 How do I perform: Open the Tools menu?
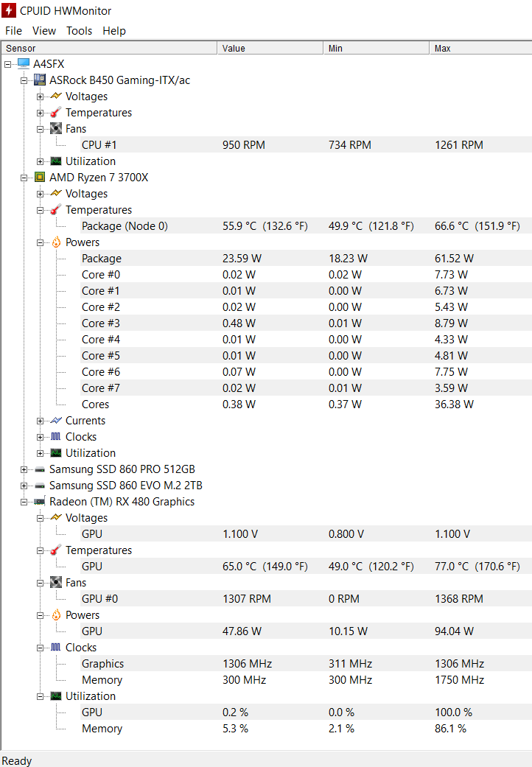coord(80,31)
